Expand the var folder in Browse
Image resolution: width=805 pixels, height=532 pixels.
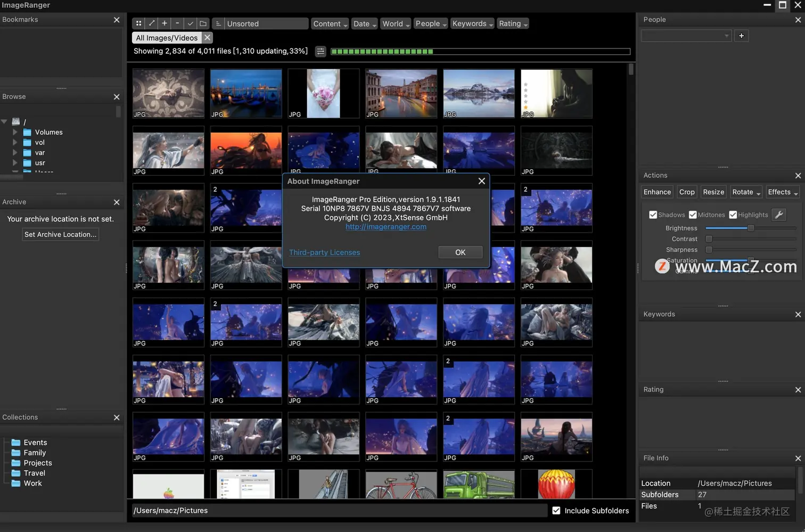(x=15, y=152)
